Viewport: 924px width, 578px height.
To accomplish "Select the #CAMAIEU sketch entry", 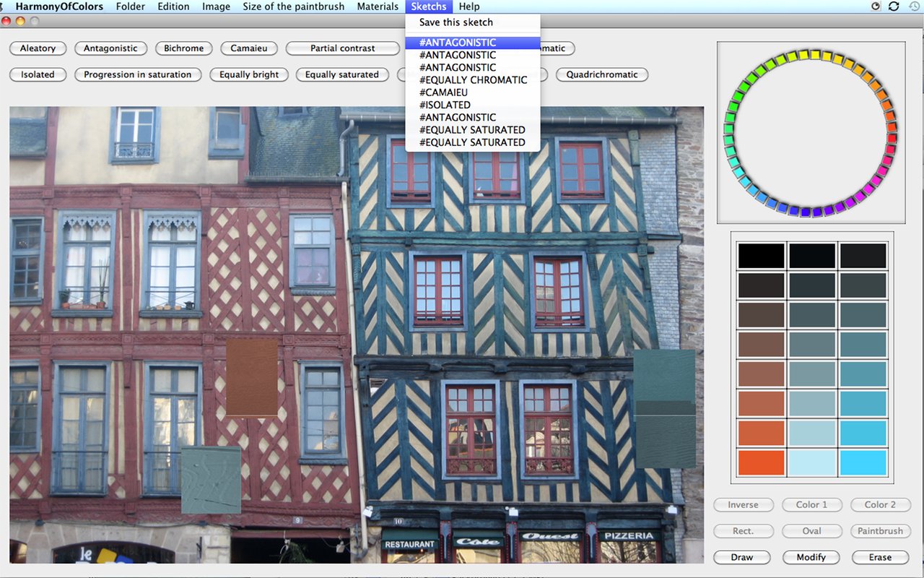I will tap(443, 92).
